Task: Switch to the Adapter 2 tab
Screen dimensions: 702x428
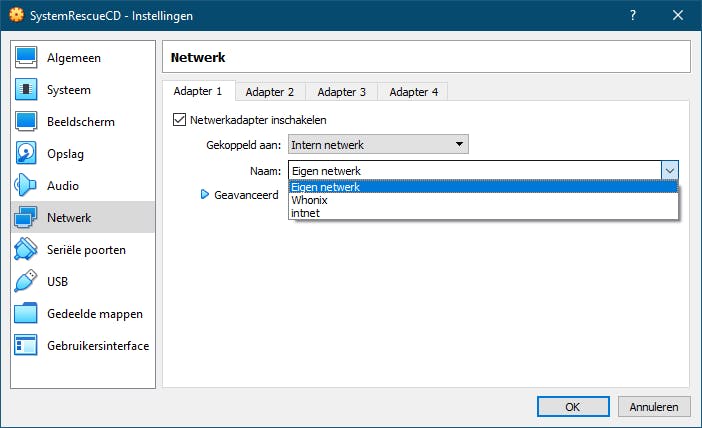Action: (x=270, y=92)
